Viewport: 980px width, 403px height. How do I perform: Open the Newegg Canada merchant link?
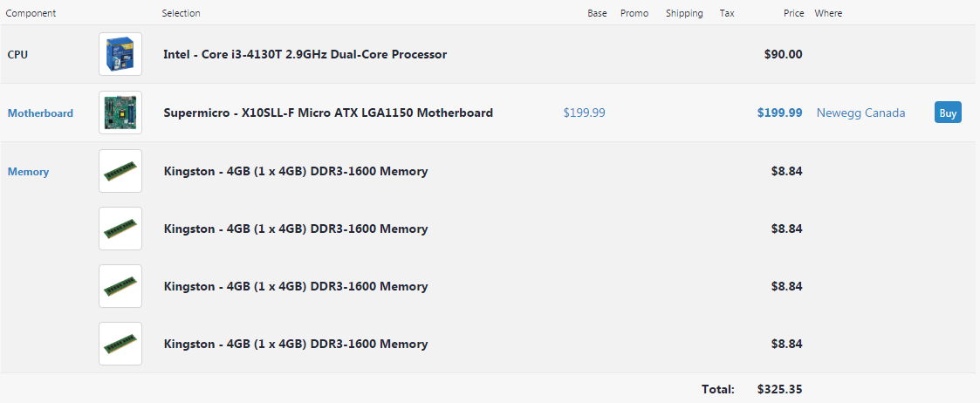[860, 113]
